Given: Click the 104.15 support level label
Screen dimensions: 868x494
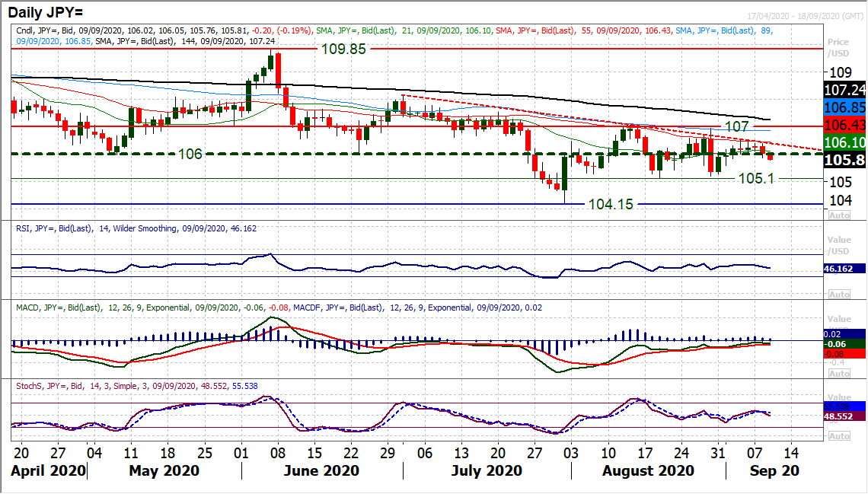Looking at the screenshot, I should point(610,204).
